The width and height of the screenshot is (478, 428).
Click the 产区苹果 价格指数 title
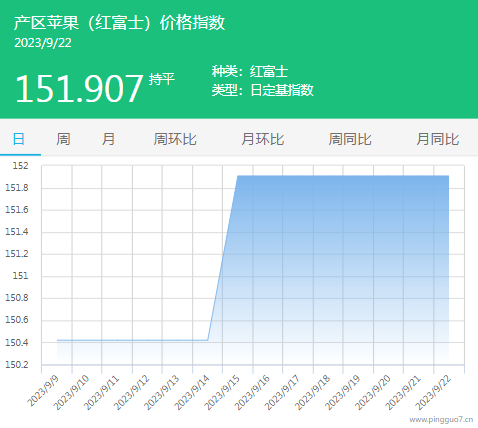[x=119, y=23]
